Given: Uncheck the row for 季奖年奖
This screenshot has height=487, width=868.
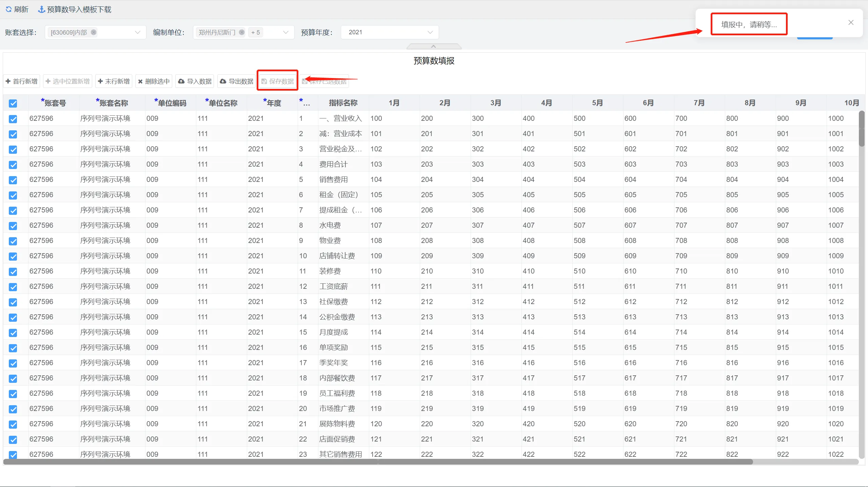Looking at the screenshot, I should (x=13, y=363).
